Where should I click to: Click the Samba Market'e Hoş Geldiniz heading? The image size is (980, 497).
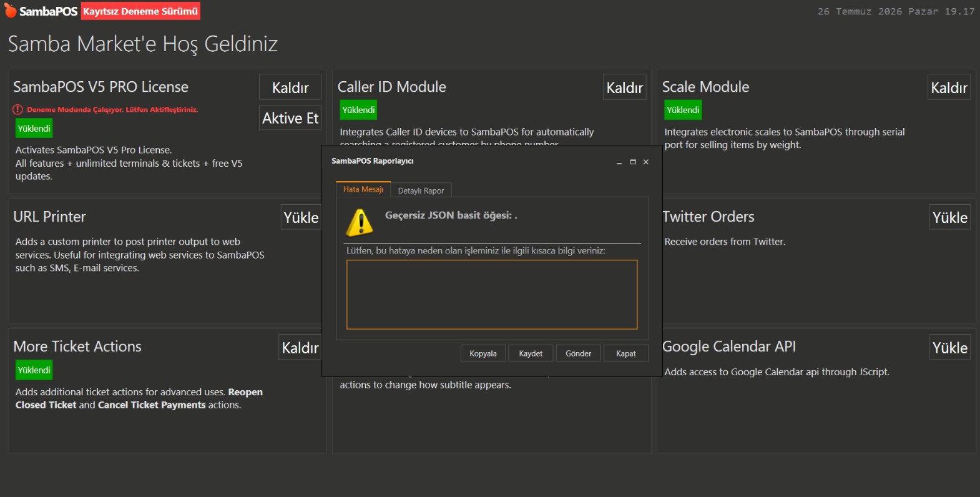pos(143,44)
